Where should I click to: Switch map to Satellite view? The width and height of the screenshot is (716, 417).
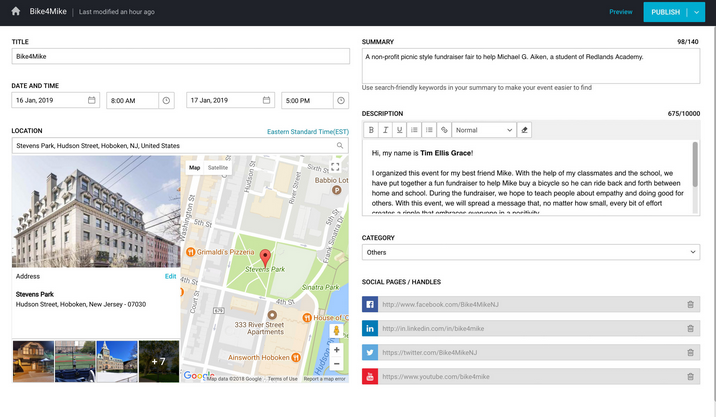[x=218, y=168]
